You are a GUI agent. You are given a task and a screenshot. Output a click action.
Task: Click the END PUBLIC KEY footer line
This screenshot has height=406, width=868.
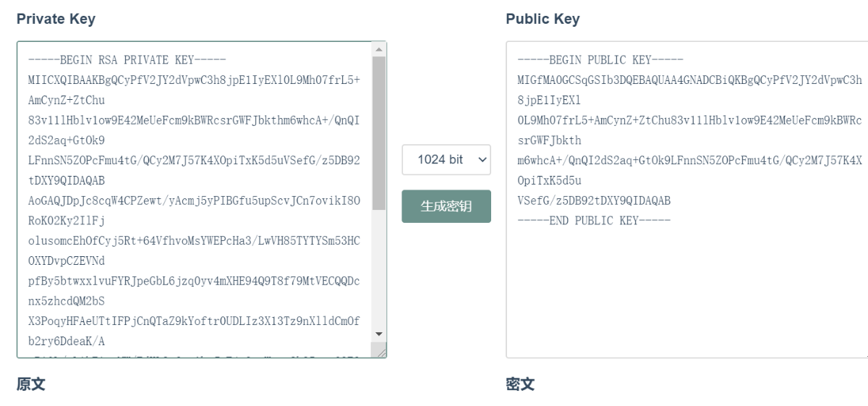595,220
